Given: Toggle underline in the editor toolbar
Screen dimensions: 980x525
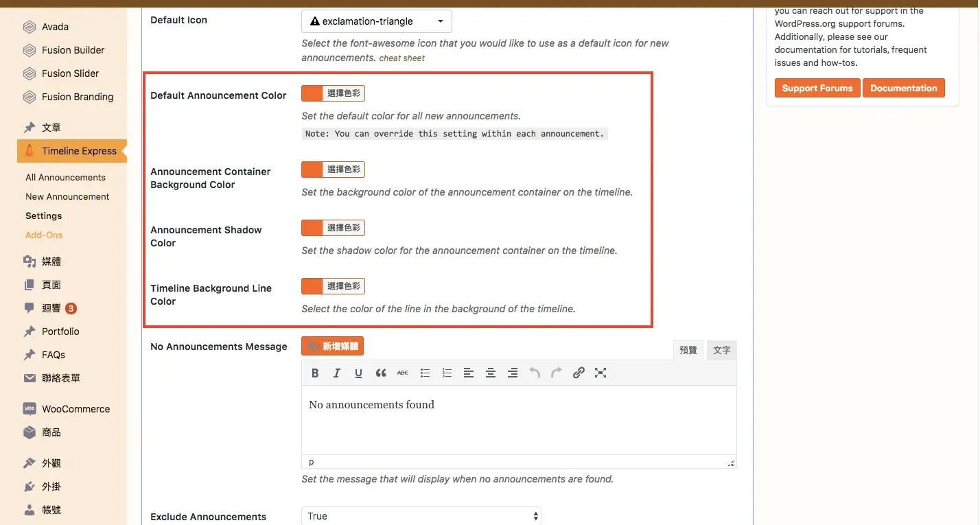Looking at the screenshot, I should point(359,373).
